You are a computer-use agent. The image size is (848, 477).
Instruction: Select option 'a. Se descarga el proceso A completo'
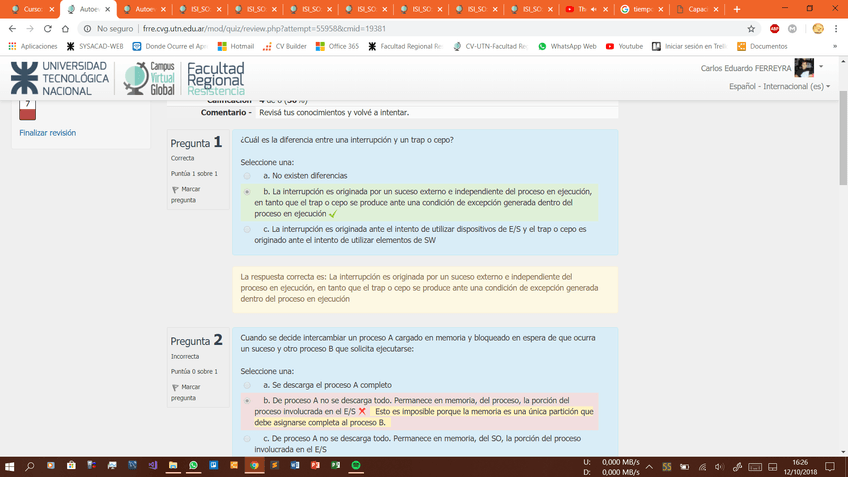point(248,385)
